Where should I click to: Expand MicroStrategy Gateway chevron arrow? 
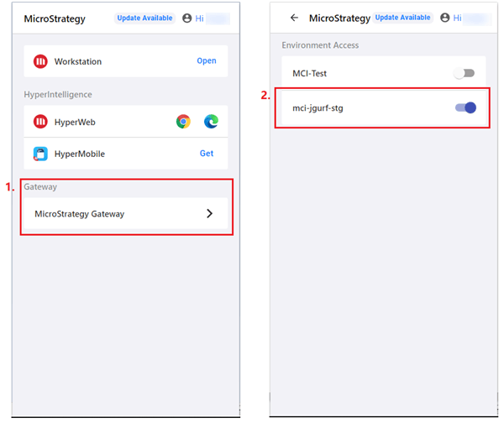(209, 213)
